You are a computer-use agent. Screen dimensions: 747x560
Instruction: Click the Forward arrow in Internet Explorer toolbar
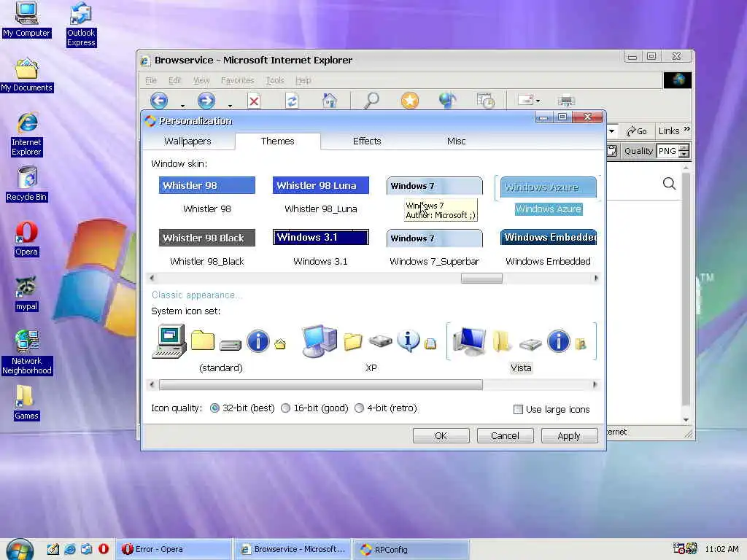206,101
